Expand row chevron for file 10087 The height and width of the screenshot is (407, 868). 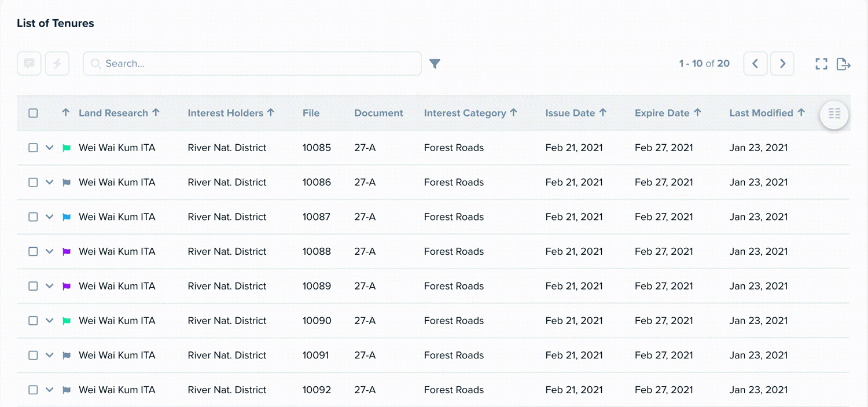(x=50, y=217)
